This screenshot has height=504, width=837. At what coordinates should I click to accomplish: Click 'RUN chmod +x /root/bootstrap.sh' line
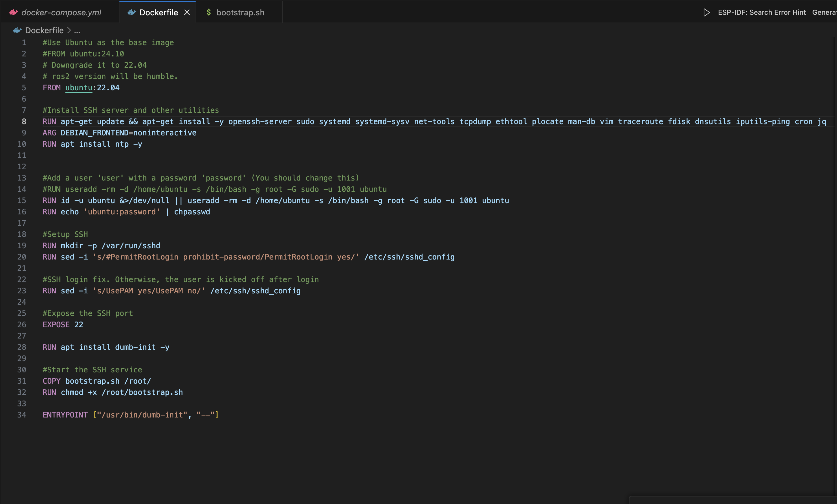113,392
